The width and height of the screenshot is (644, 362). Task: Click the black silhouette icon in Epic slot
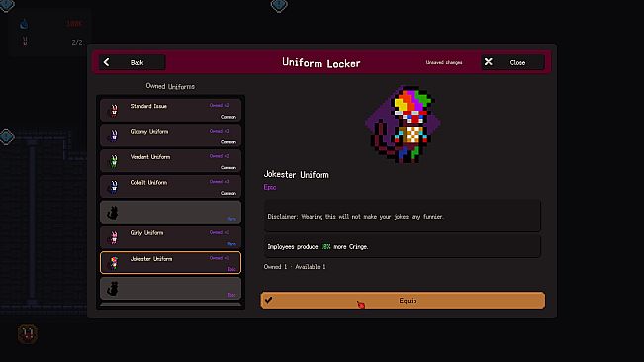[x=113, y=289]
